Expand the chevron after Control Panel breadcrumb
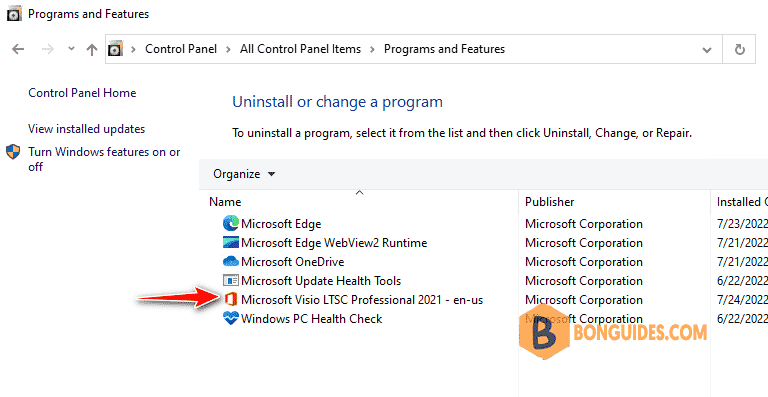 [x=228, y=49]
